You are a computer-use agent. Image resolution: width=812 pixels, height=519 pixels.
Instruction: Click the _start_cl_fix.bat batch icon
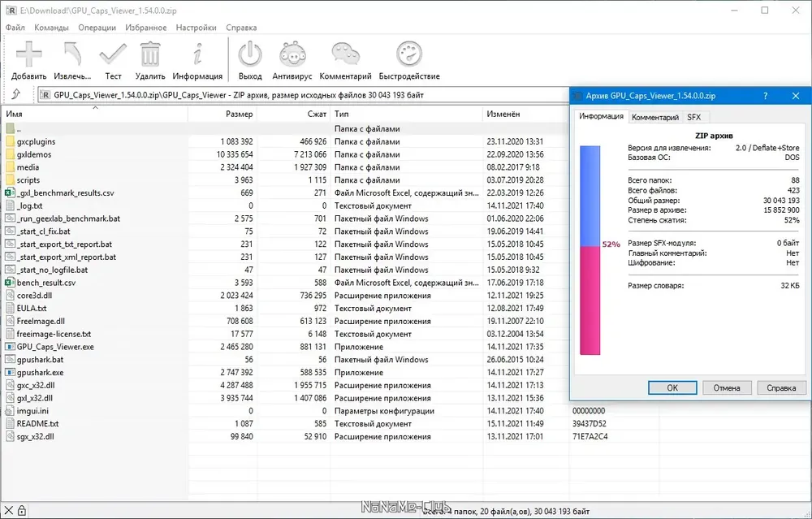coord(10,231)
